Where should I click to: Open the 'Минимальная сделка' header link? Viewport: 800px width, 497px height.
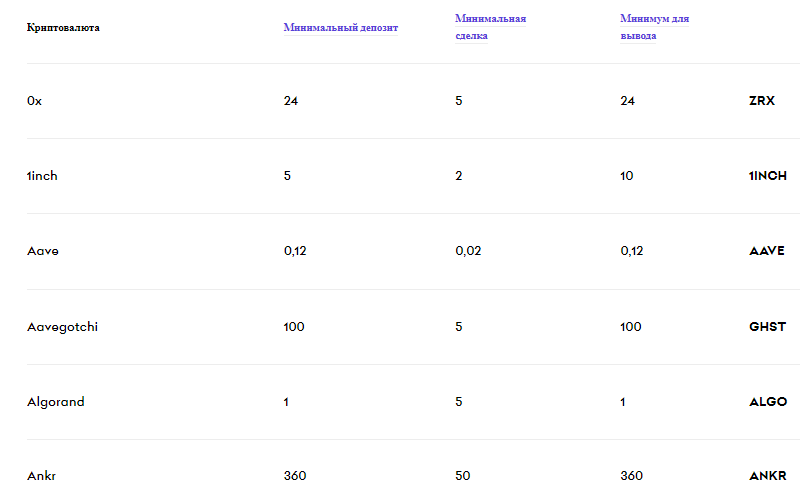[x=490, y=19]
